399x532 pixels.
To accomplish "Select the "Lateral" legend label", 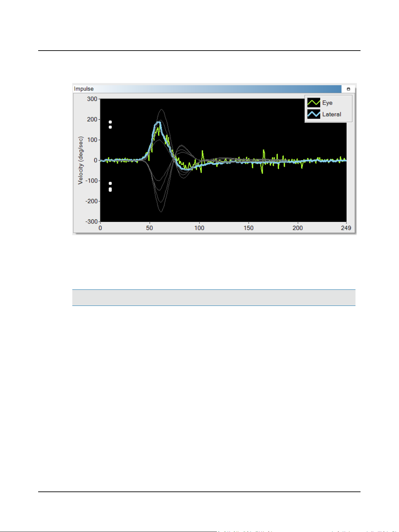I will 332,114.
